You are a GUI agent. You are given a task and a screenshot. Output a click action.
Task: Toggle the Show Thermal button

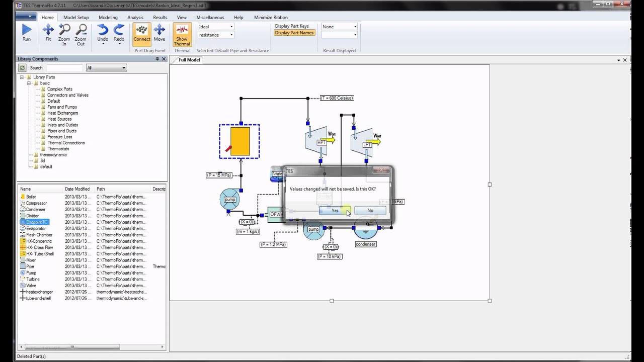[182, 34]
